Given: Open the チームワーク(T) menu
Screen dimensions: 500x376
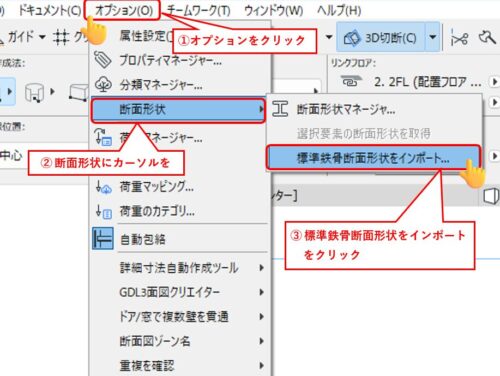Looking at the screenshot, I should pyautogui.click(x=199, y=11).
